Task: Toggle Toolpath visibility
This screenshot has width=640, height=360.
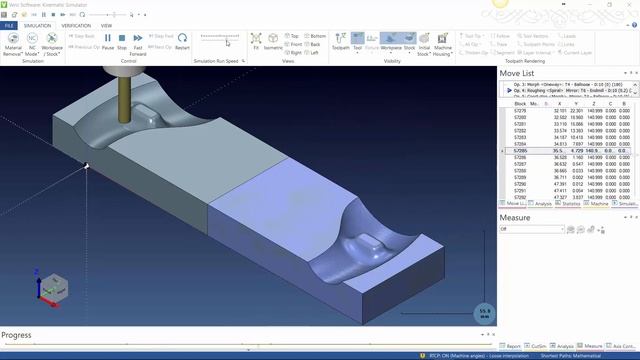Action: (x=340, y=42)
